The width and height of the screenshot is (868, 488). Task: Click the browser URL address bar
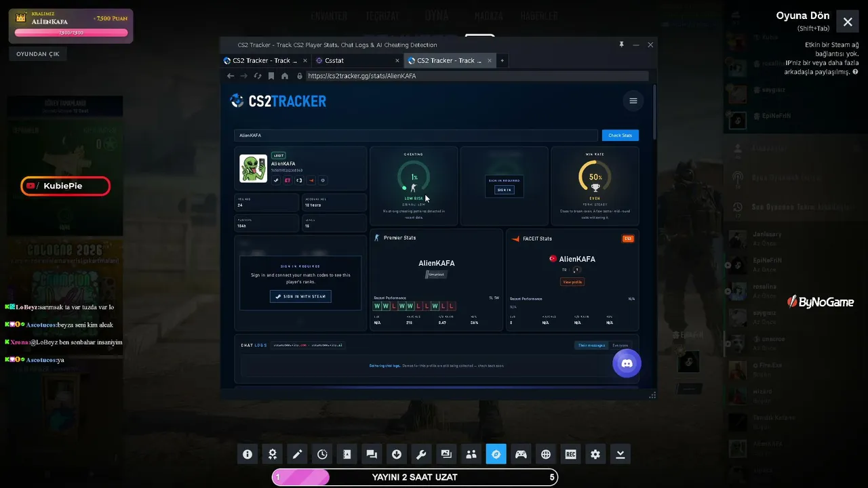click(477, 76)
